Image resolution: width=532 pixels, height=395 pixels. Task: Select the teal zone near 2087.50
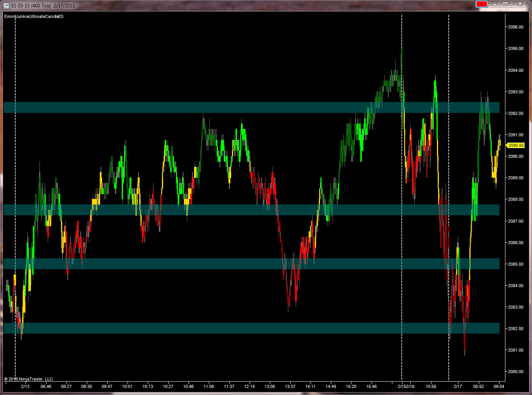coord(252,210)
